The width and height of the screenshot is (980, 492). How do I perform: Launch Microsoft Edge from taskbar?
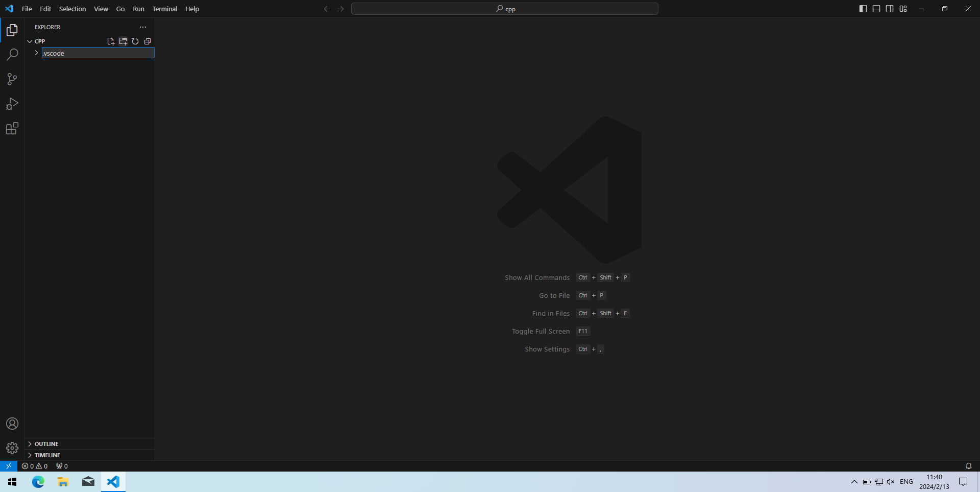(x=38, y=482)
